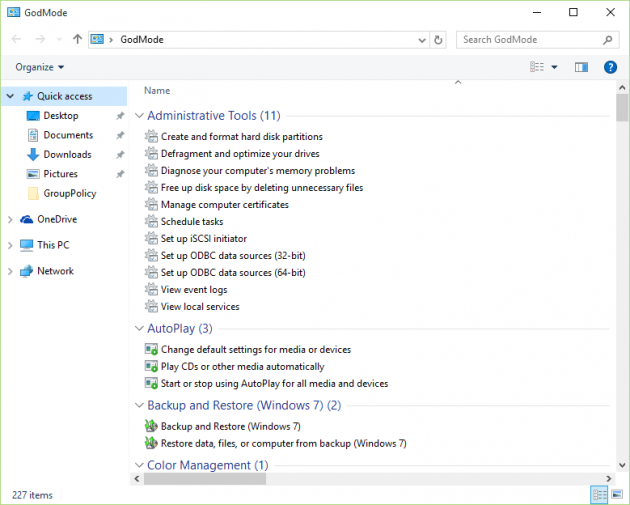Click the Search GodMode field
Viewport: 630px width, 505px height.
click(538, 40)
